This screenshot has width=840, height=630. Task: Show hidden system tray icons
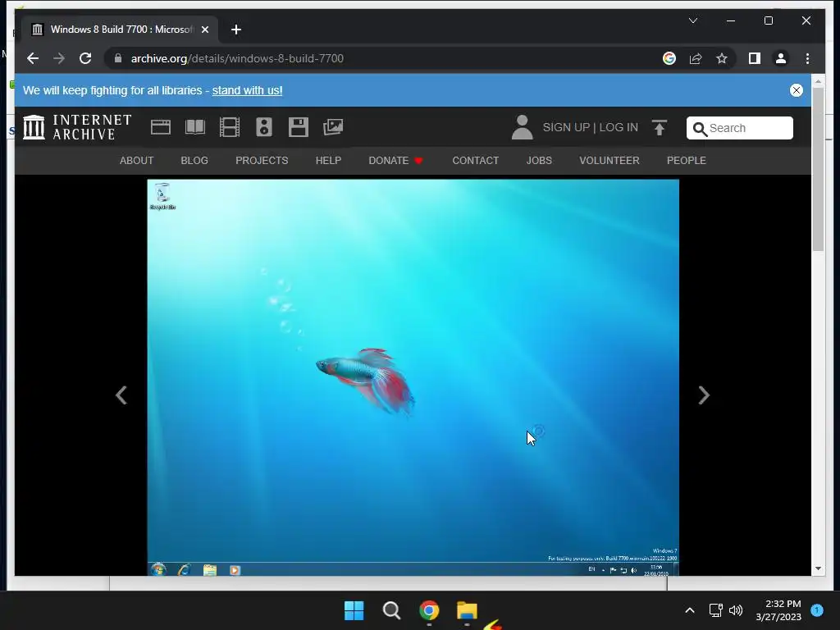tap(690, 610)
